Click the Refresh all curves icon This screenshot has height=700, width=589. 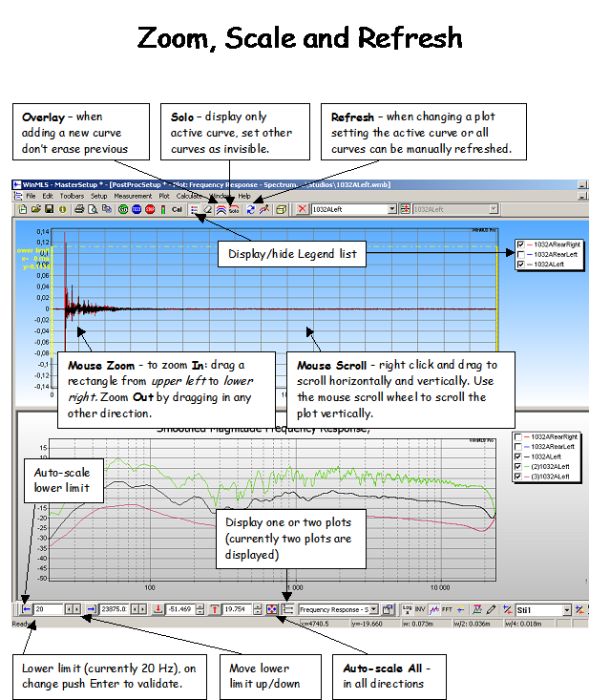point(264,209)
